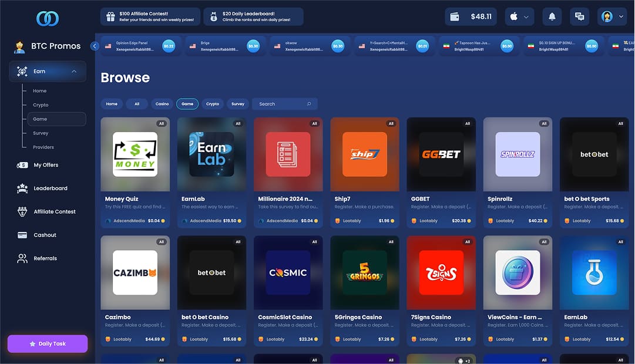Collapse the sidebar with arrow button
This screenshot has height=364, width=635.
pyautogui.click(x=95, y=46)
